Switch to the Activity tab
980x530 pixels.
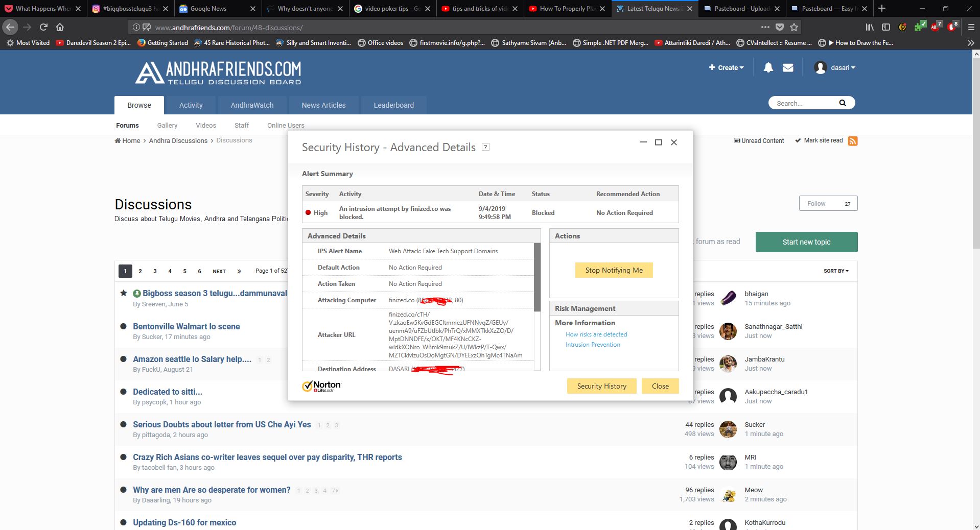[x=191, y=105]
